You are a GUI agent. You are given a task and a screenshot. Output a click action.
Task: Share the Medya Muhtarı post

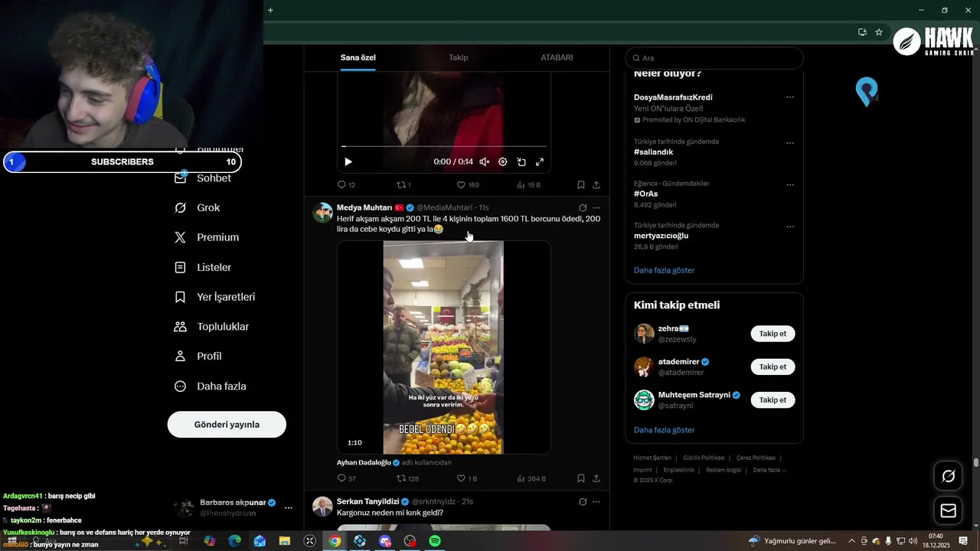point(596,478)
